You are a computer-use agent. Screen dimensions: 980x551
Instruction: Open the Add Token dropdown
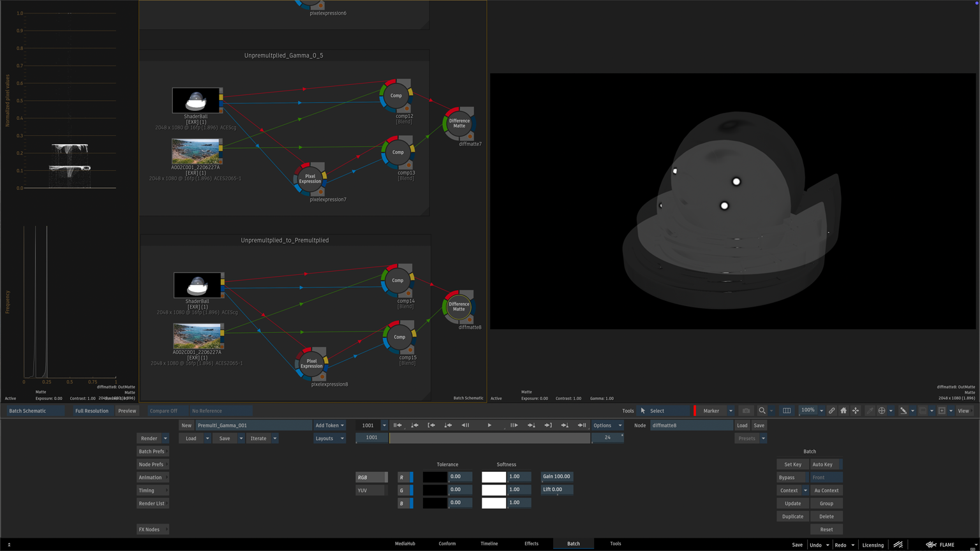tap(329, 425)
